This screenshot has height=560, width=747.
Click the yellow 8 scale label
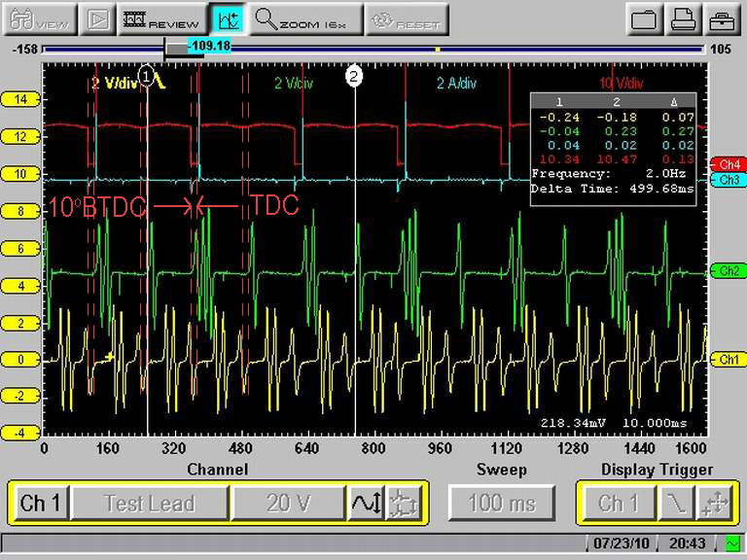20,211
